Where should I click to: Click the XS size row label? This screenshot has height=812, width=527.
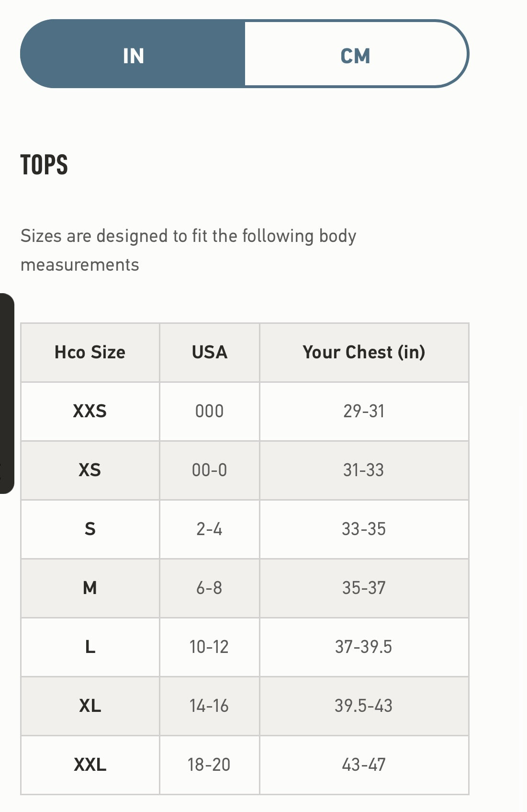coord(90,470)
